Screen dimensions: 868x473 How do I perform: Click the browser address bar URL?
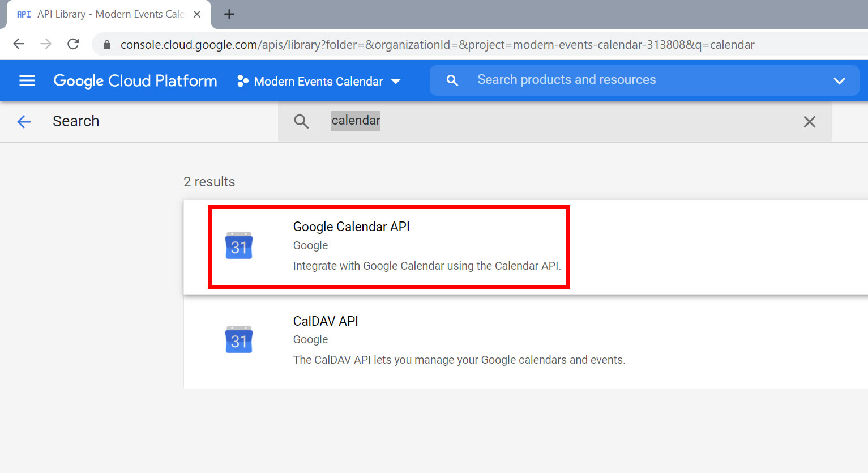tap(437, 45)
